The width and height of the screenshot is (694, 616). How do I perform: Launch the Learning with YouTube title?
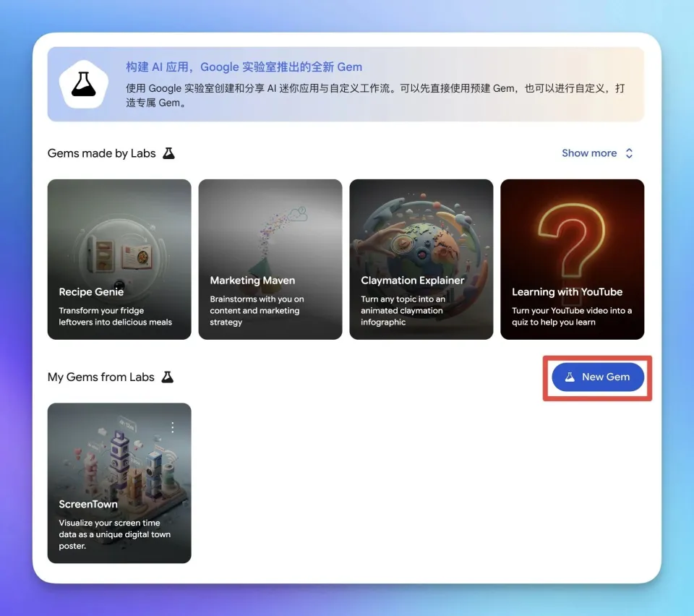tap(567, 292)
